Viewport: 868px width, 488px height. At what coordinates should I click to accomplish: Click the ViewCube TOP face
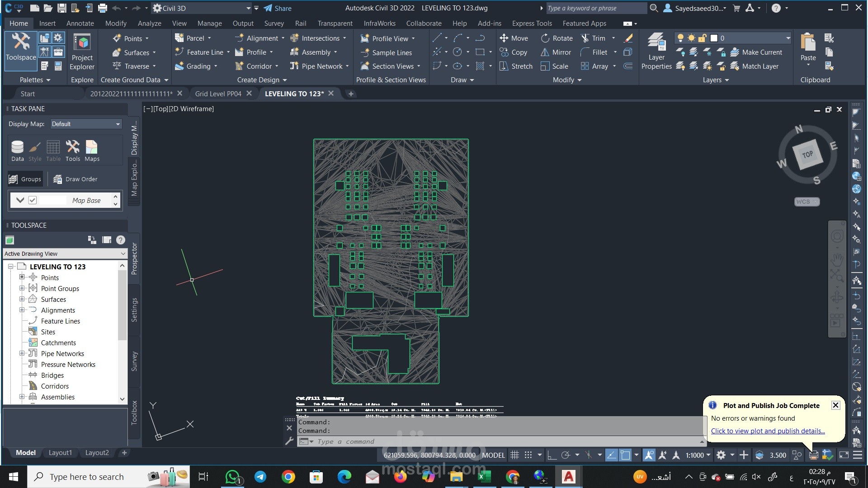click(x=807, y=155)
